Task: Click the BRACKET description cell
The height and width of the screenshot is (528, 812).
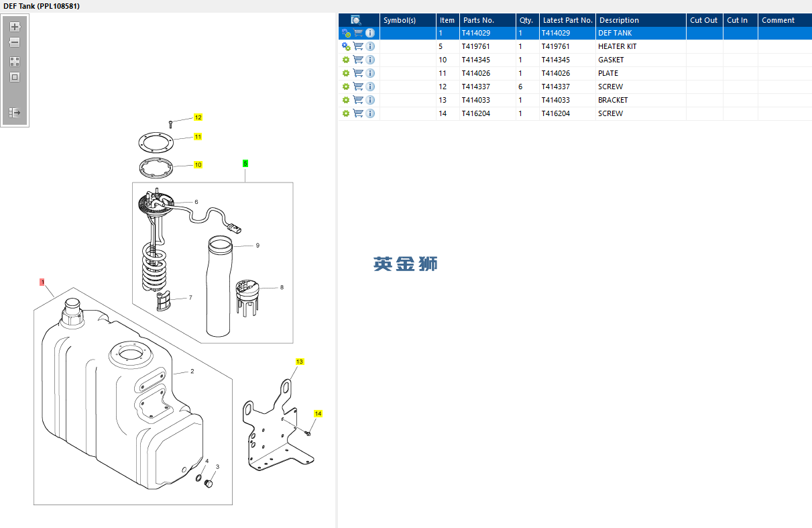Action: click(640, 100)
